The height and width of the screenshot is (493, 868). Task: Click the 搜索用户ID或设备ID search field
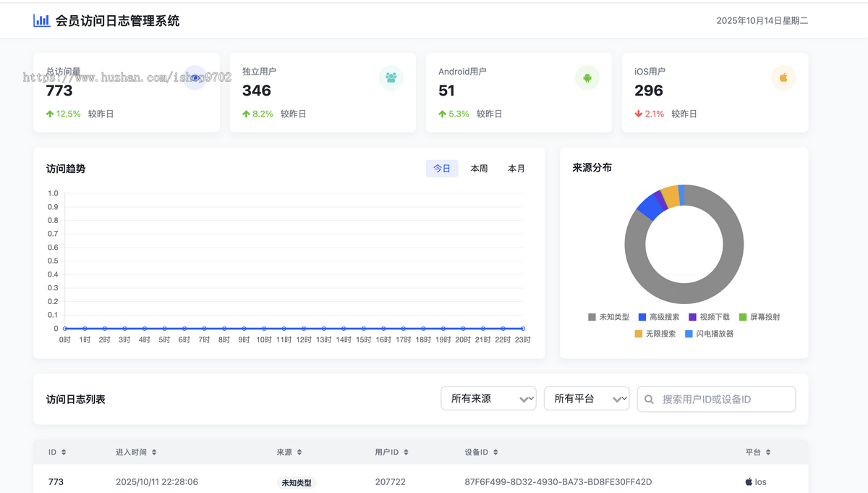(716, 399)
